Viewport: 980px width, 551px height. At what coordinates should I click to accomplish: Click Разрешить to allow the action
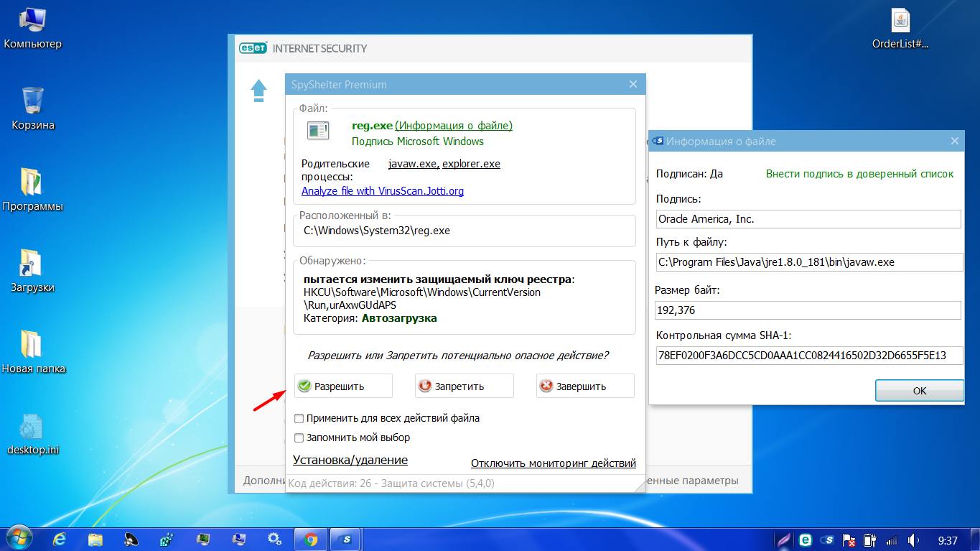[x=343, y=386]
